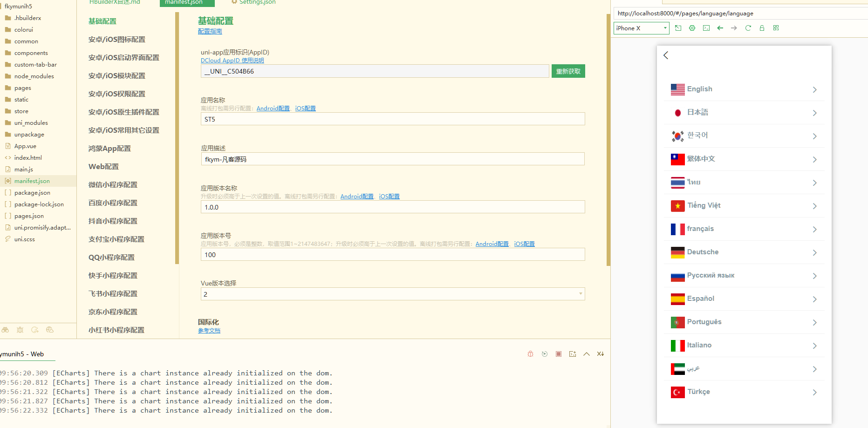The image size is (868, 428).
Task: Click the green 重新获取 button
Action: click(568, 71)
